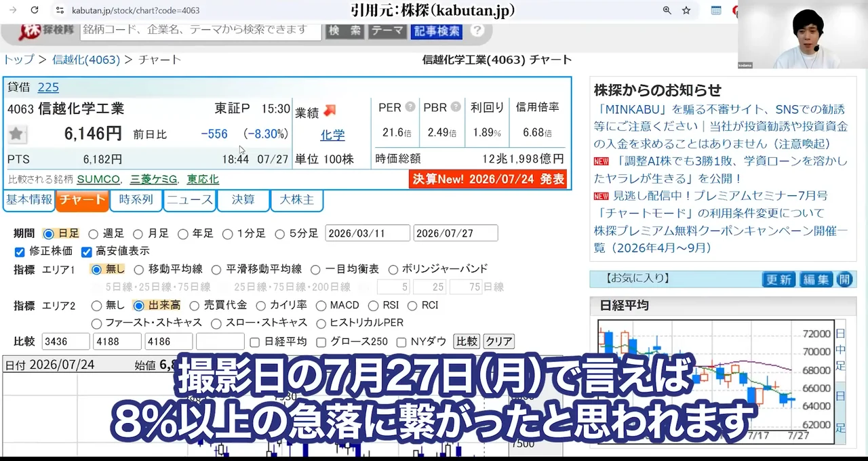Click 決算New! 2026/07/24 発表 banner
868x461 pixels.
coord(488,179)
